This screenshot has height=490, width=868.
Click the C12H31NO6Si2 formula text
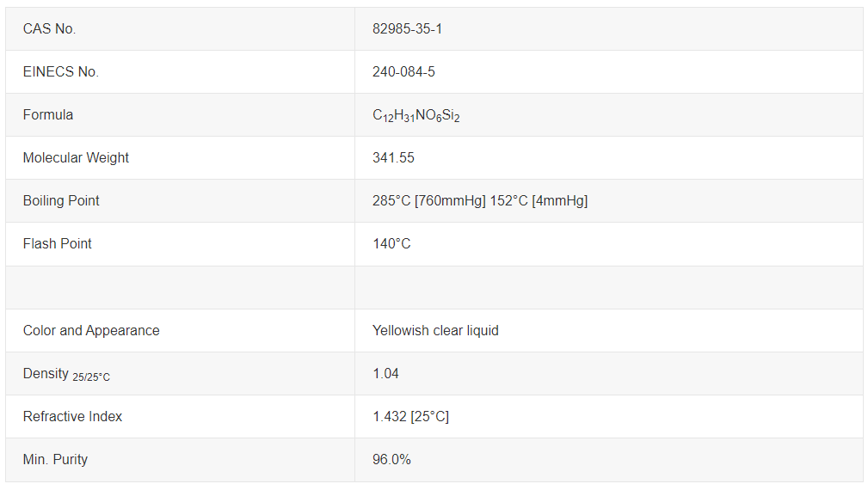416,115
